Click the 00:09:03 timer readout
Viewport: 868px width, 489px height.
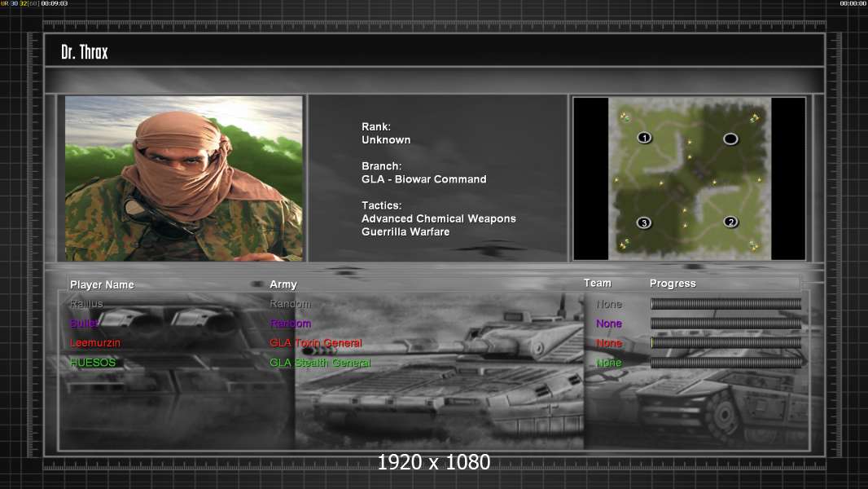click(x=55, y=3)
